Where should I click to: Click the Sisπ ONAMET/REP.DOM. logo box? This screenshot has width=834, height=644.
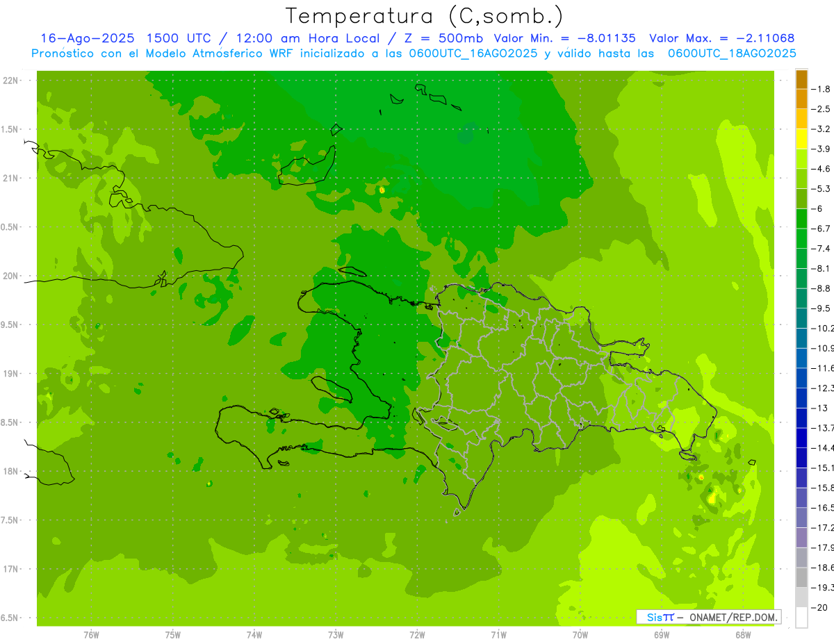tap(708, 617)
